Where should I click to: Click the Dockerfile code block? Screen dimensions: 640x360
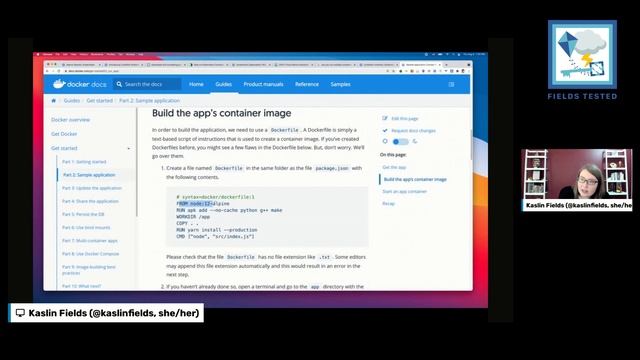click(267, 217)
